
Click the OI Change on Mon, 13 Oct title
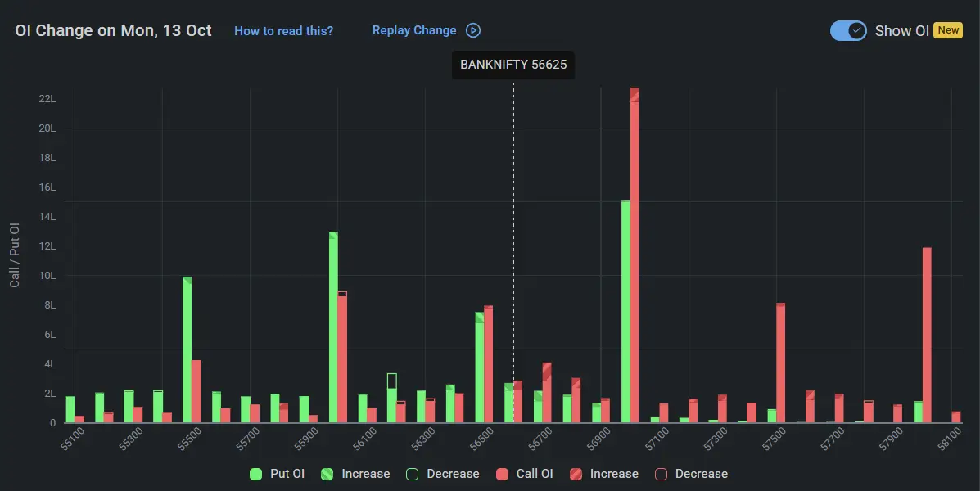(x=113, y=30)
